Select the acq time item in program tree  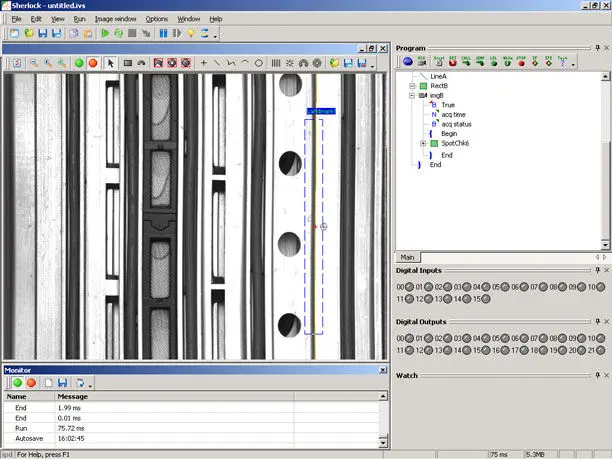(454, 114)
